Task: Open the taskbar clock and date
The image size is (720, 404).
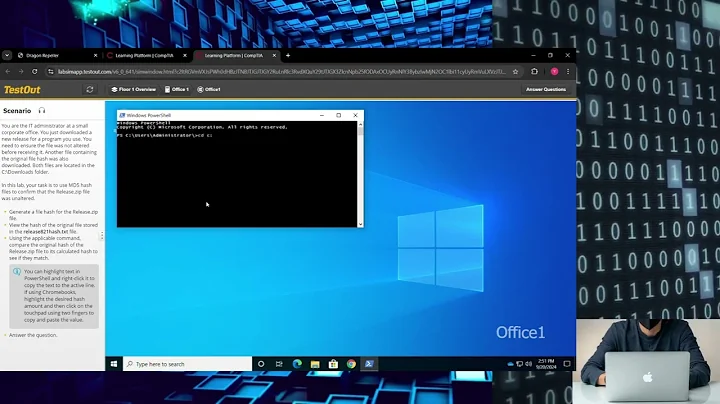Action: click(x=546, y=364)
